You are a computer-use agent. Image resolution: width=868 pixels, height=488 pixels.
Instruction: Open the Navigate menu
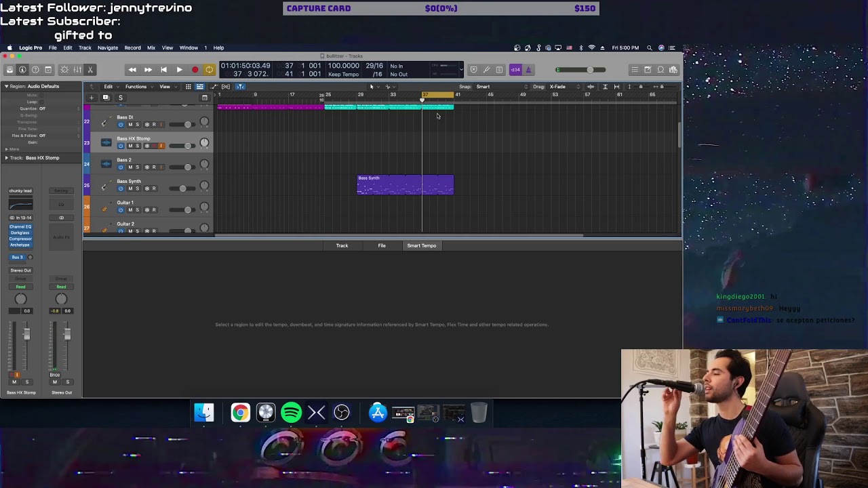tap(107, 47)
